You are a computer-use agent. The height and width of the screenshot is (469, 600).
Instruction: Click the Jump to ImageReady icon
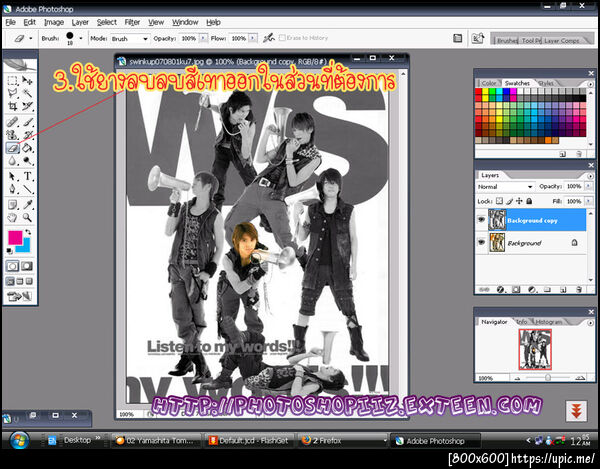[19, 296]
